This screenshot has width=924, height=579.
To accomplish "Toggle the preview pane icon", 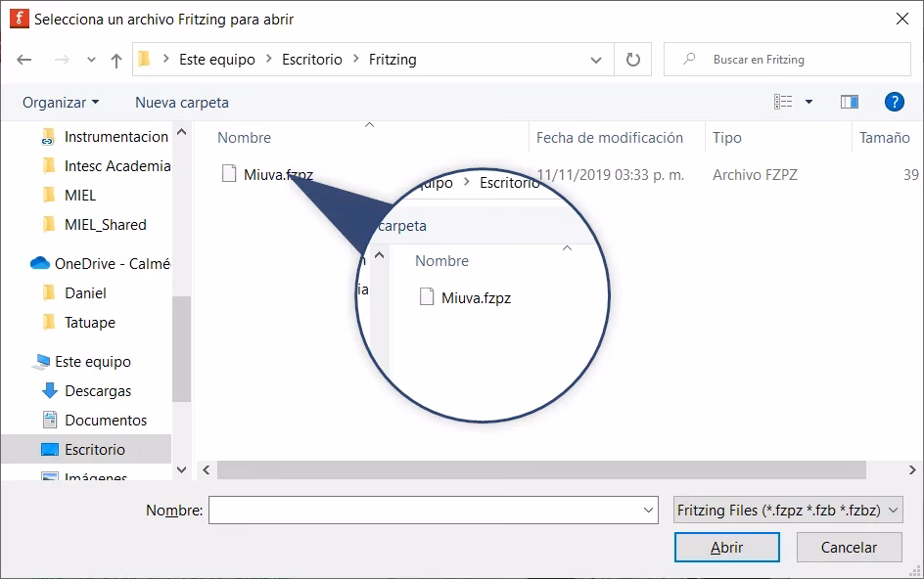I will coord(849,102).
